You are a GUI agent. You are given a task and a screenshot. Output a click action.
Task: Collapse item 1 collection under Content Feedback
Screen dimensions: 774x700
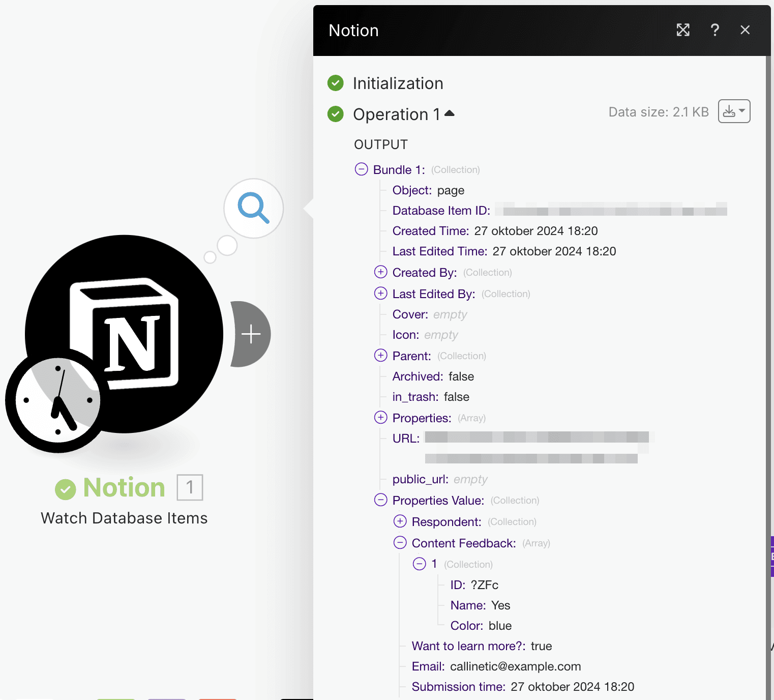tap(419, 564)
